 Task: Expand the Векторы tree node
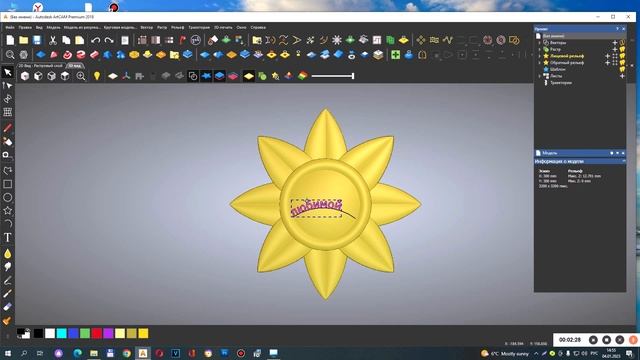coord(540,42)
